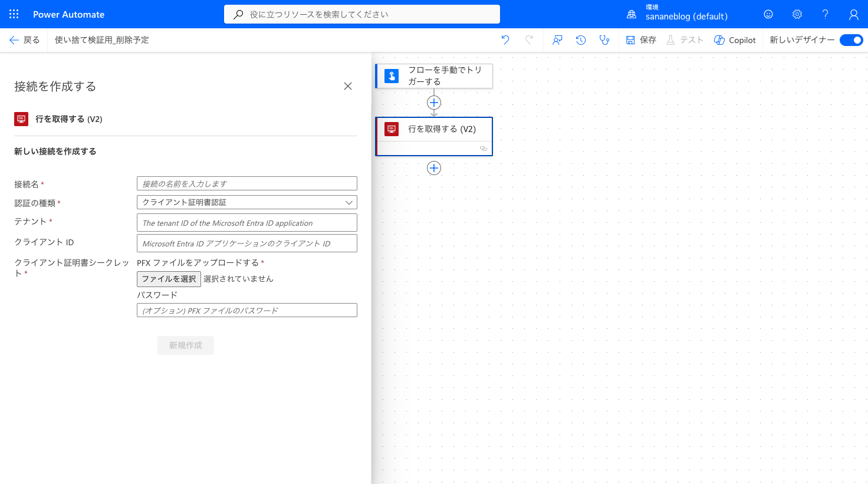Click the 接続名 input field
This screenshot has width=868, height=484.
(x=247, y=183)
